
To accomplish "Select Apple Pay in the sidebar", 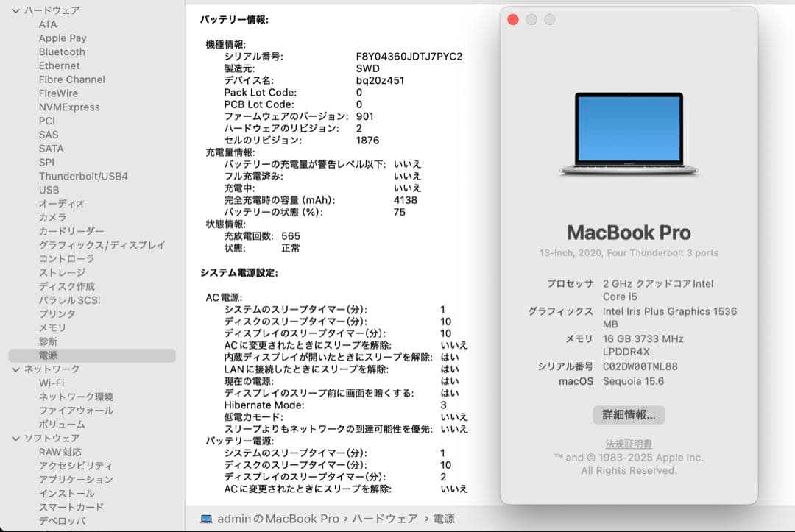I will tap(63, 38).
